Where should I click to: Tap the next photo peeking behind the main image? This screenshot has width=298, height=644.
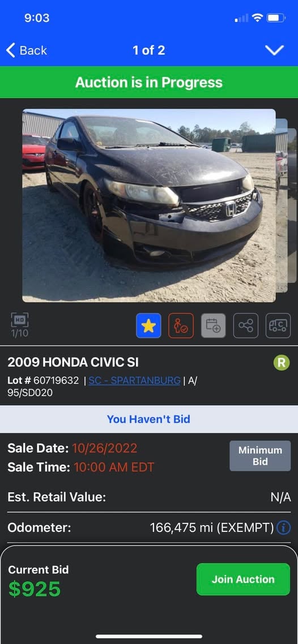[282, 205]
